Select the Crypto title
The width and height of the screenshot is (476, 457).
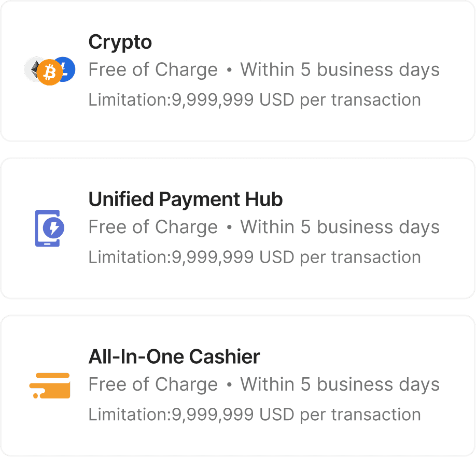pyautogui.click(x=120, y=42)
